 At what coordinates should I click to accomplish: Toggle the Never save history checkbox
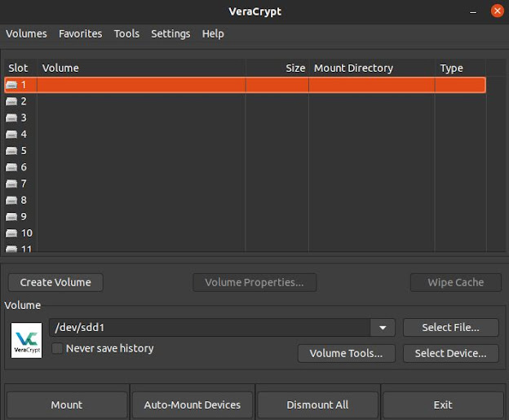[x=57, y=348]
